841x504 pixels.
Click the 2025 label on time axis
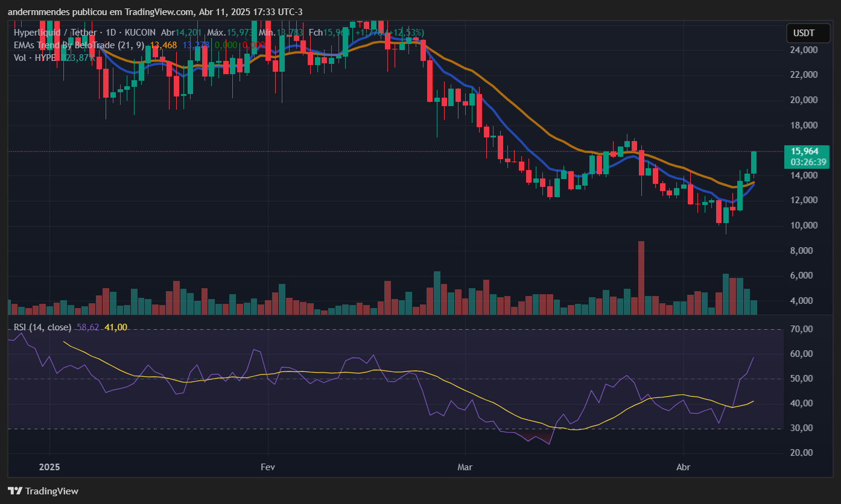pyautogui.click(x=49, y=467)
